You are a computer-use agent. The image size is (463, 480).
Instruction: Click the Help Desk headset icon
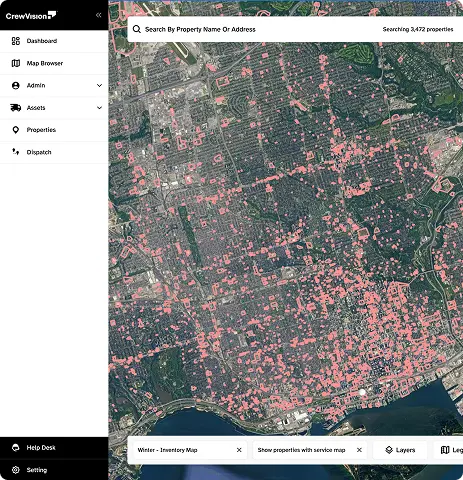[x=16, y=448]
